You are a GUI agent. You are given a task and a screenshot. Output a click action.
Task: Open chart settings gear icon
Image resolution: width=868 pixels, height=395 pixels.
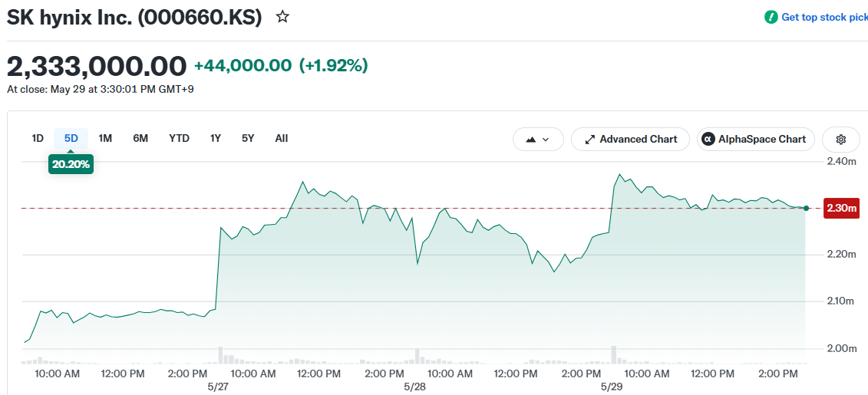(841, 140)
